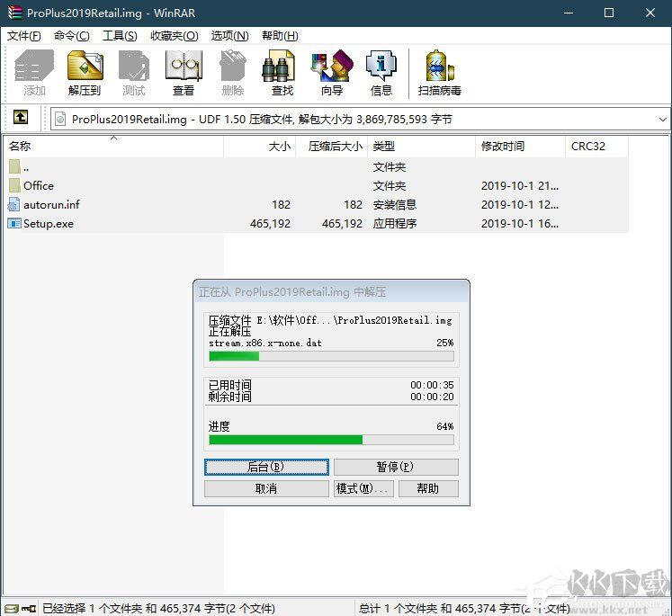
Task: Open the 文件(F) menu
Action: (24, 36)
